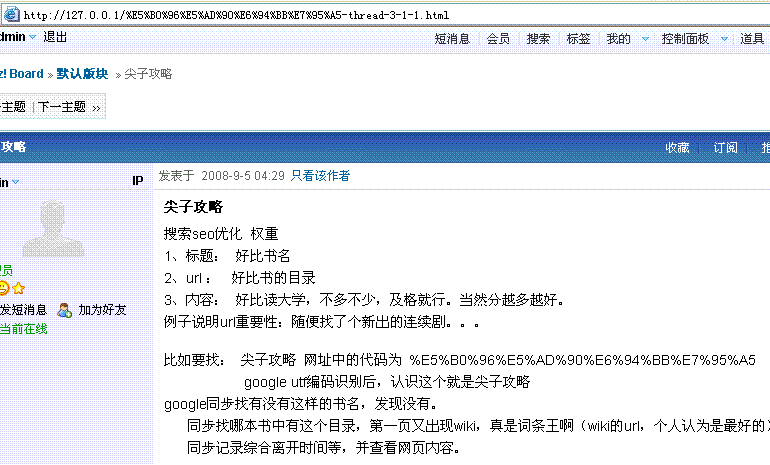Go to the Board home breadcrumb

click(x=22, y=74)
